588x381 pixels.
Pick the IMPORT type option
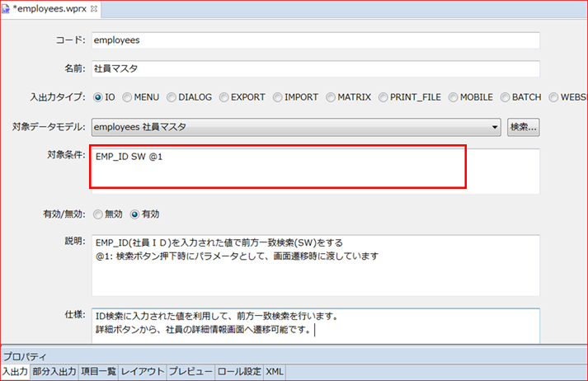click(x=278, y=97)
